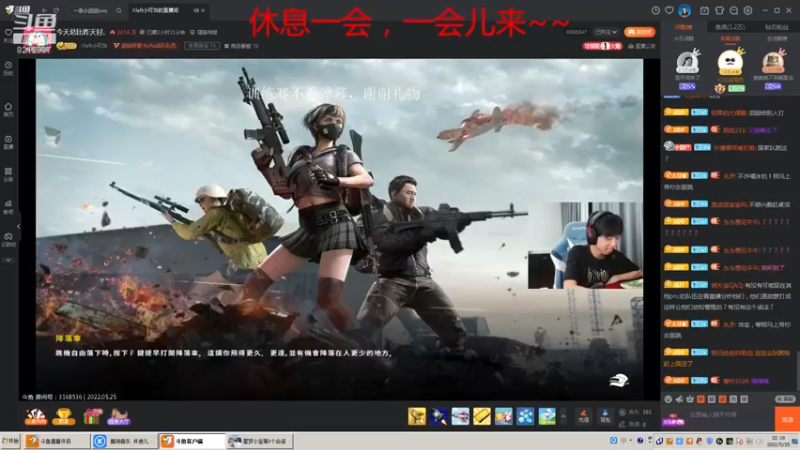Expand the gift list arrow

[563, 416]
